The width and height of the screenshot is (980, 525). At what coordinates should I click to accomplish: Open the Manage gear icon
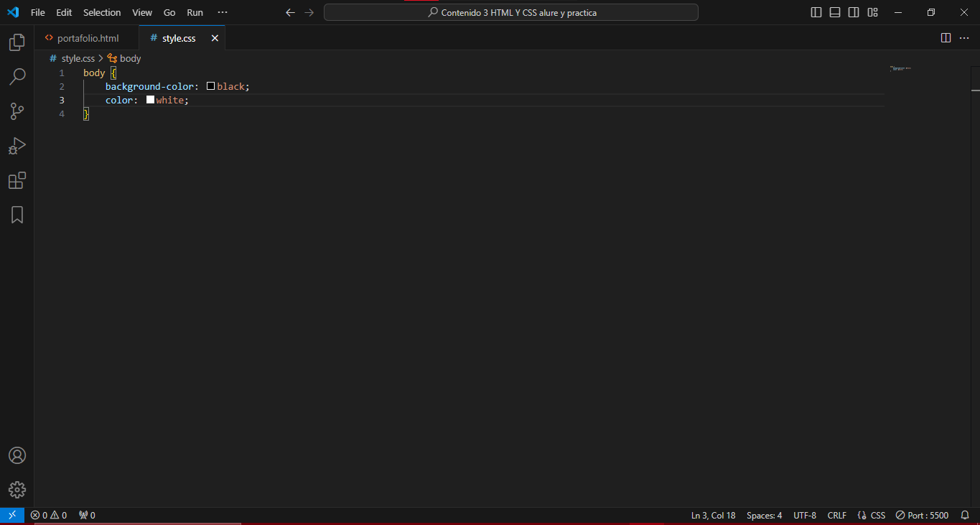click(x=17, y=490)
